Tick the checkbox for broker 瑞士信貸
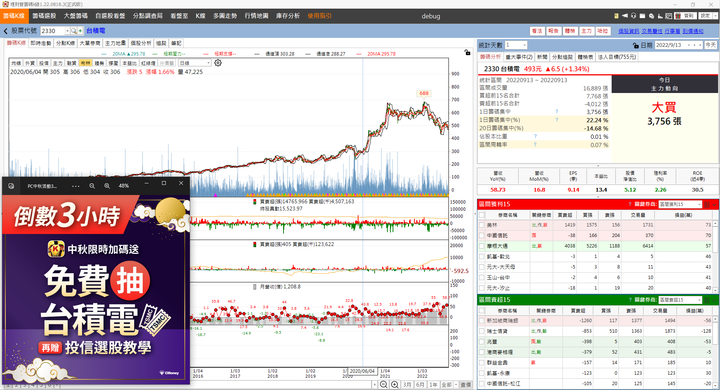The height and width of the screenshot is (390, 720). click(x=482, y=331)
